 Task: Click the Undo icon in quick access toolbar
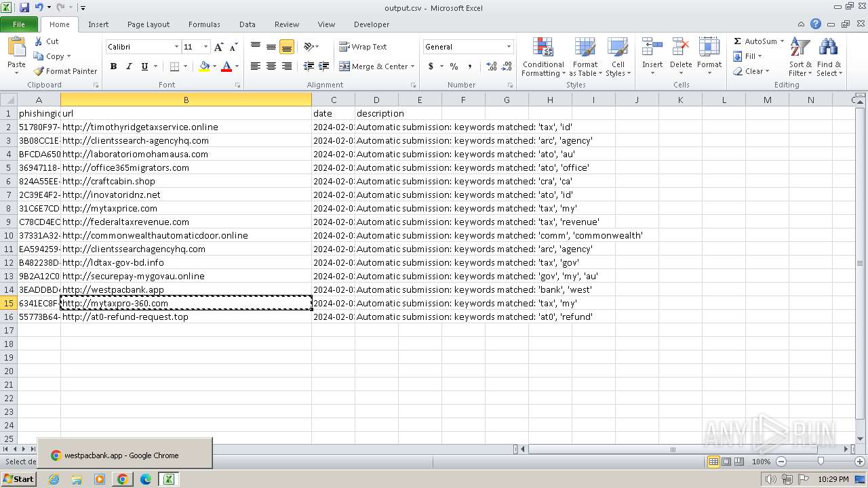click(x=39, y=7)
